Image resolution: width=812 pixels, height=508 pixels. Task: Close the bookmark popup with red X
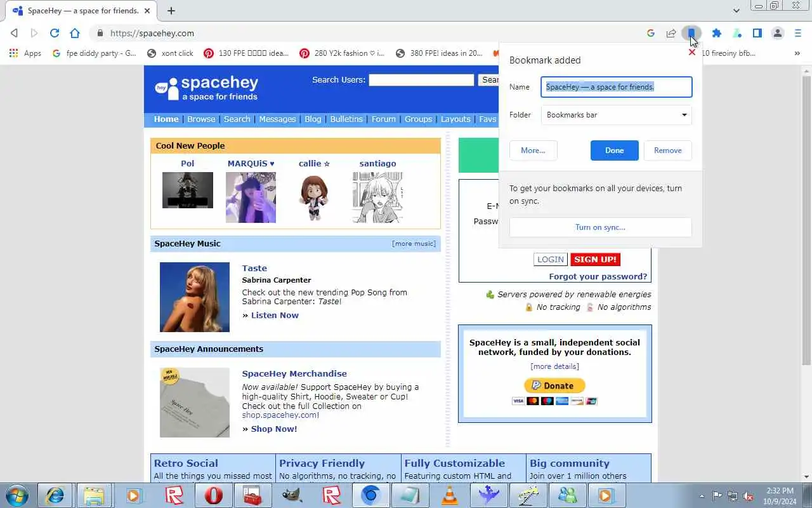tap(692, 52)
